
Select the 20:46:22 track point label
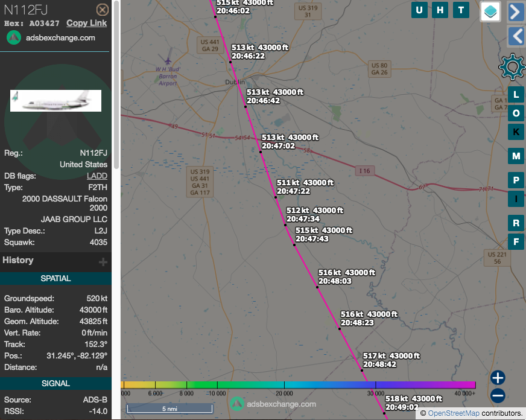pos(260,52)
